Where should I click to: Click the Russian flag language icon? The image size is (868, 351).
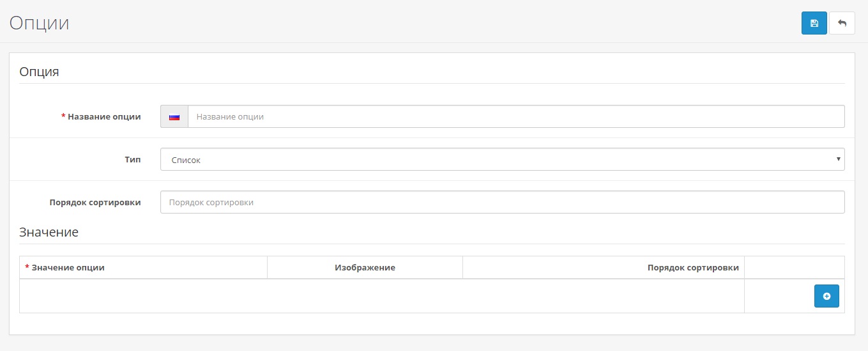point(174,117)
